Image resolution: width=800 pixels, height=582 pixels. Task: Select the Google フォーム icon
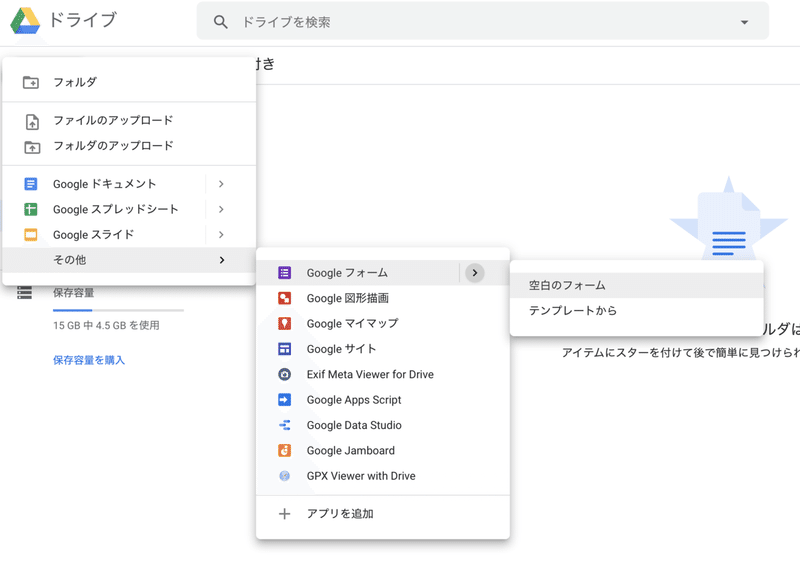click(x=285, y=272)
